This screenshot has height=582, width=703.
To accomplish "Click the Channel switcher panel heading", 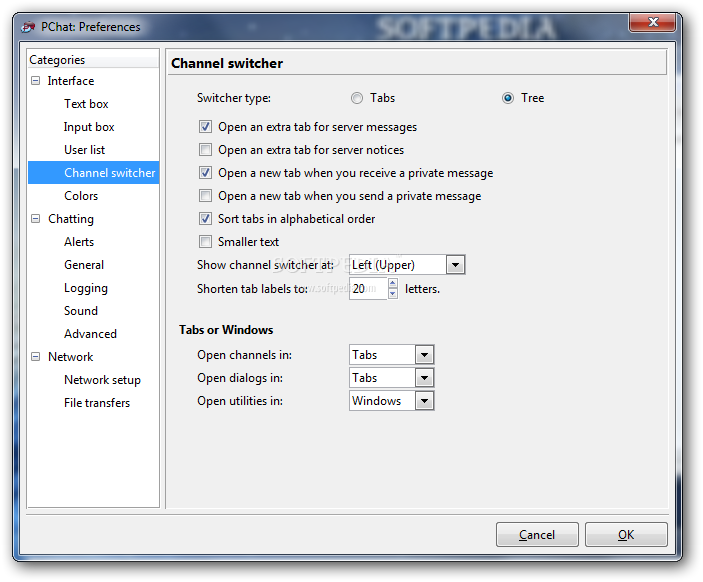I will [227, 63].
